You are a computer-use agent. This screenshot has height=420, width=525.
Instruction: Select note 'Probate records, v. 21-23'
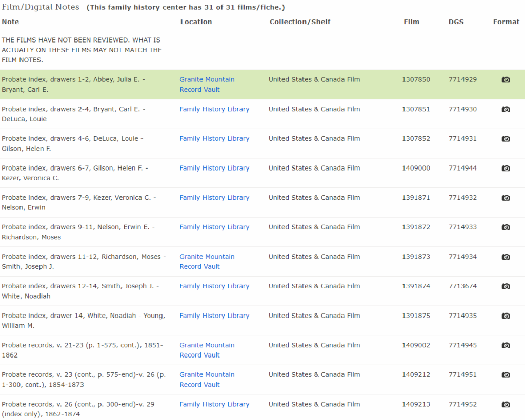(83, 350)
